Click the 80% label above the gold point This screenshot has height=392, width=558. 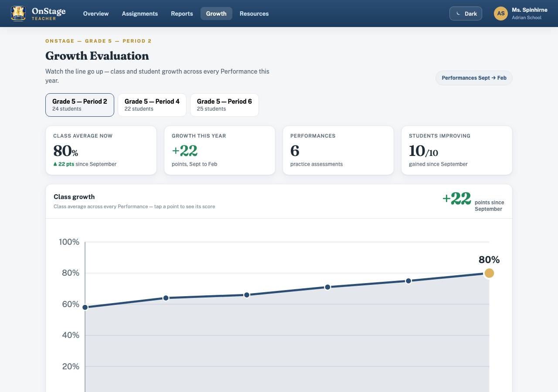489,260
